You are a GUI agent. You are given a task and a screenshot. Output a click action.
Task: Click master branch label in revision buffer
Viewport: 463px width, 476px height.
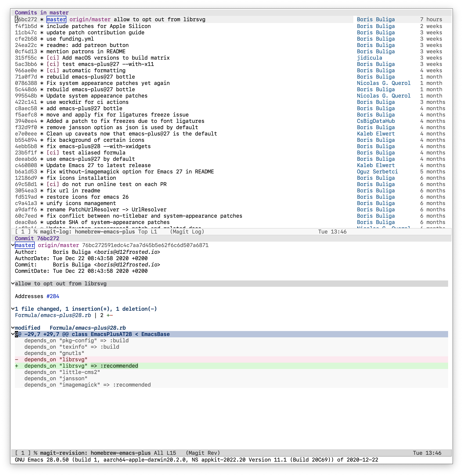point(25,245)
